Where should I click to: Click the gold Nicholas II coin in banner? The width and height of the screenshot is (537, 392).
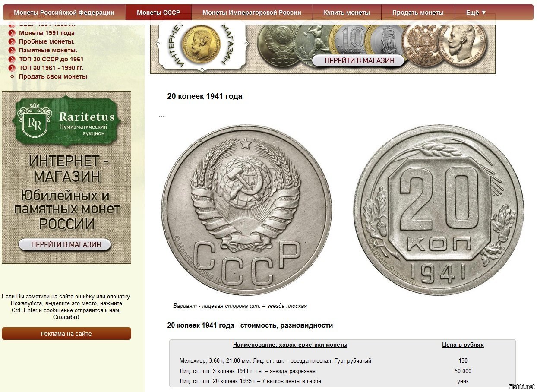click(200, 44)
